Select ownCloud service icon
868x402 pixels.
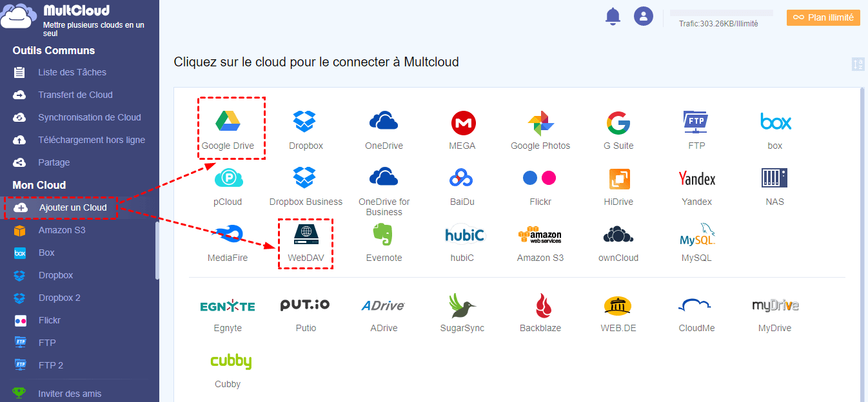(x=618, y=235)
